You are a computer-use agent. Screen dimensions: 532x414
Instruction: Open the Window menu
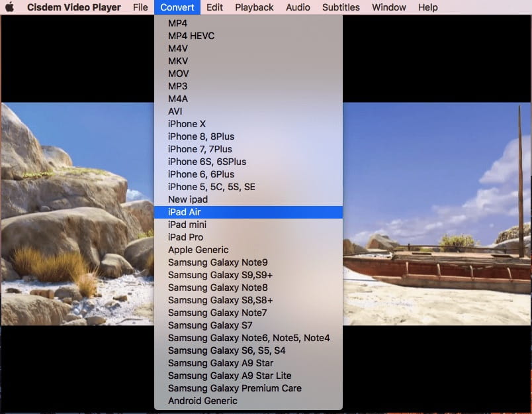389,7
